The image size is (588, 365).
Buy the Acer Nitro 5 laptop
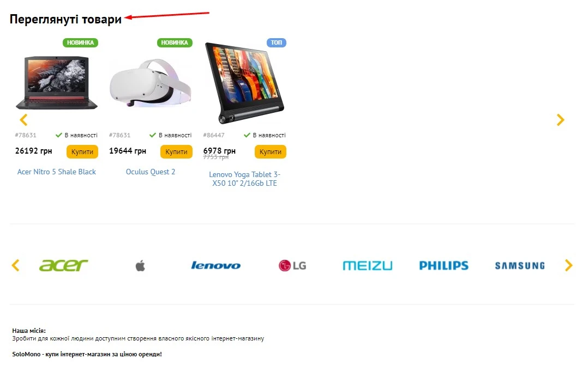click(82, 151)
